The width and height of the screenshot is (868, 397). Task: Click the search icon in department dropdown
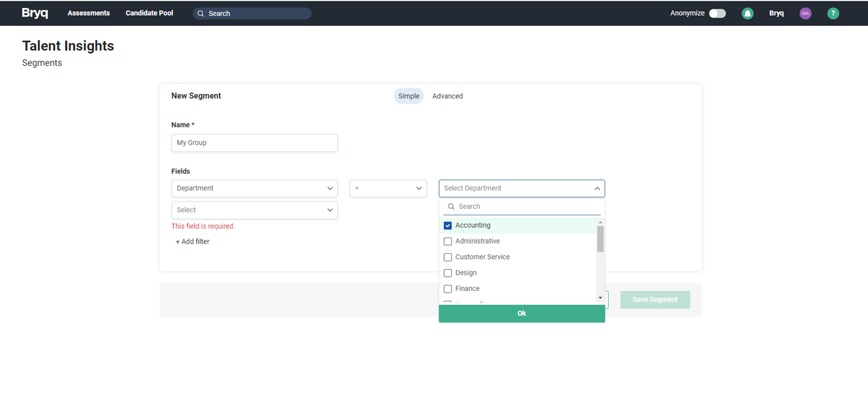(451, 207)
